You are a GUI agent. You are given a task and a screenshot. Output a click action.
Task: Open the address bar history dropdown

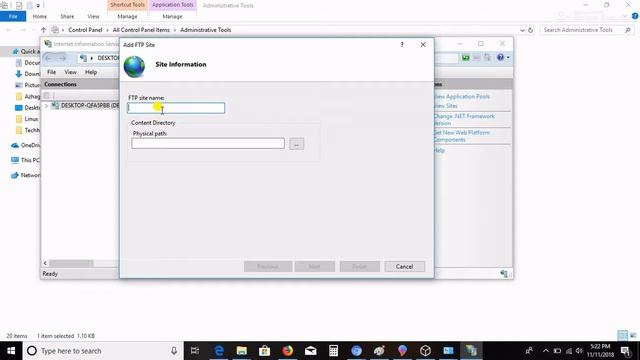(522, 30)
